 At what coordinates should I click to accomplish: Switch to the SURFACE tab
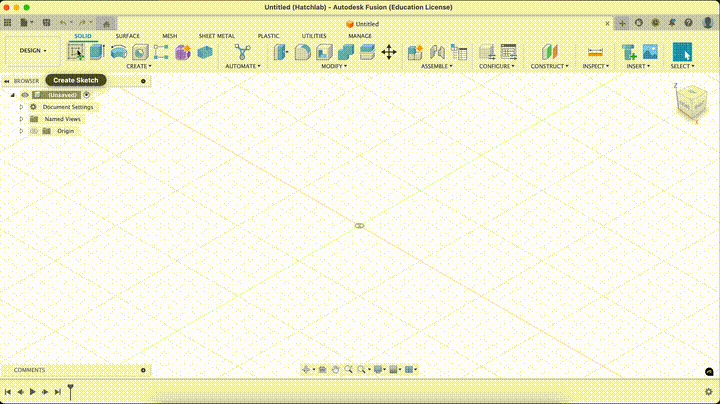[x=128, y=36]
